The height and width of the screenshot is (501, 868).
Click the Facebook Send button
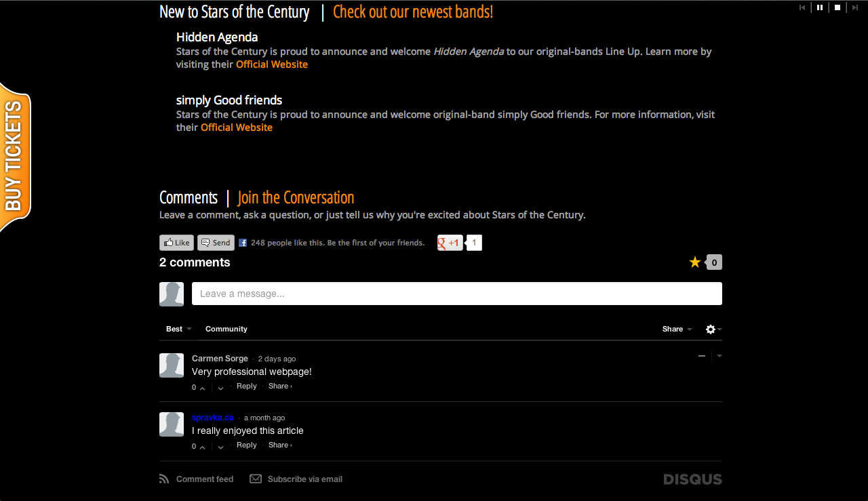click(x=216, y=243)
